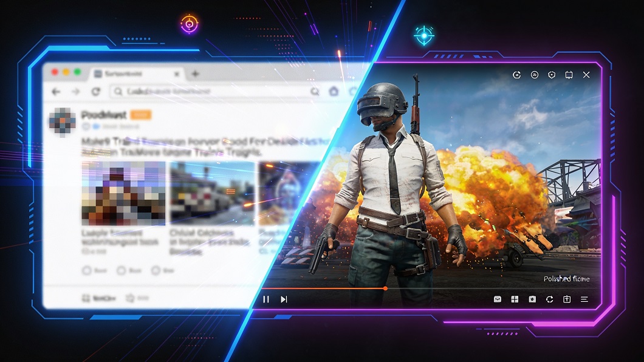Click the red macOS close dot
This screenshot has height=362, width=644.
55,73
